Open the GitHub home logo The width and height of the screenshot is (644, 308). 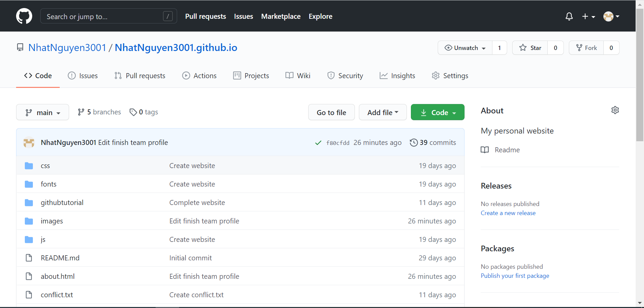point(24,16)
